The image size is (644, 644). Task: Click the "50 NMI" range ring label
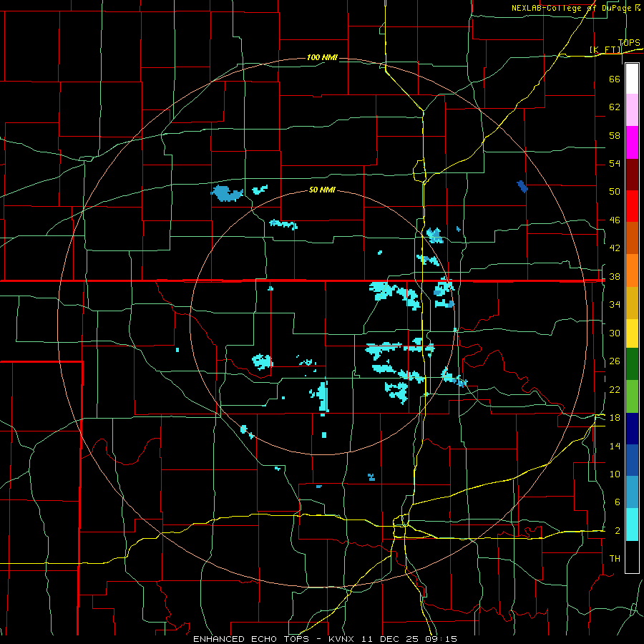tap(322, 190)
